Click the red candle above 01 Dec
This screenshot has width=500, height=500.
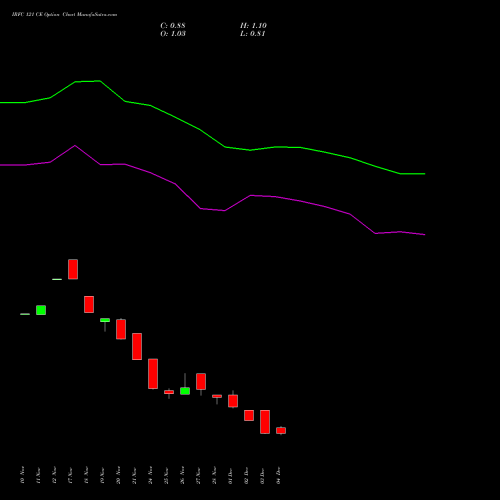(233, 401)
